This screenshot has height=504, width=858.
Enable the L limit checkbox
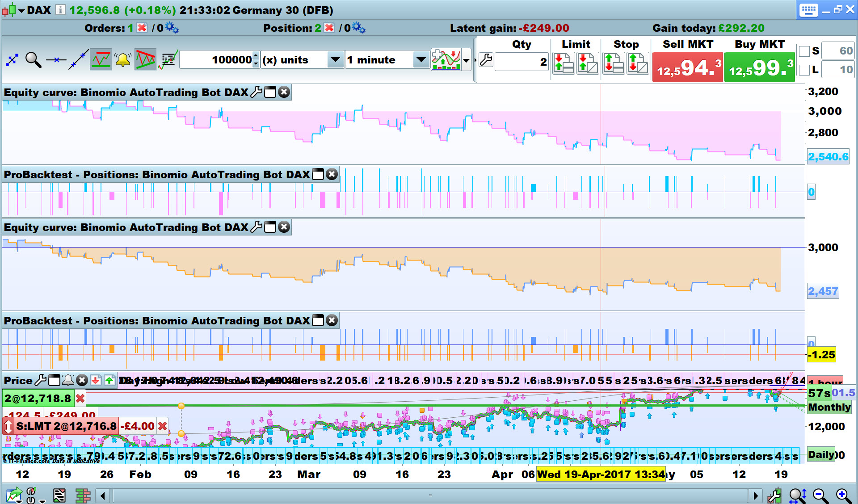[804, 70]
